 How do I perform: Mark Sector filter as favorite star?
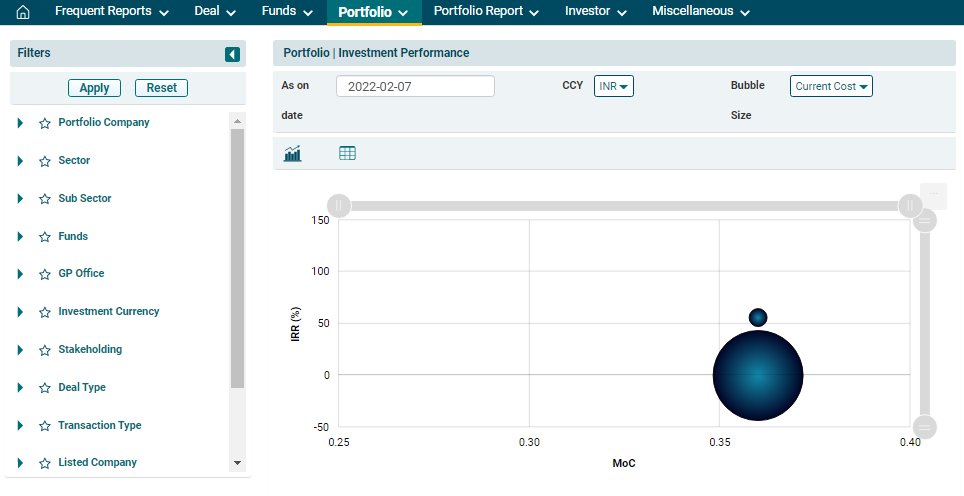click(x=44, y=161)
